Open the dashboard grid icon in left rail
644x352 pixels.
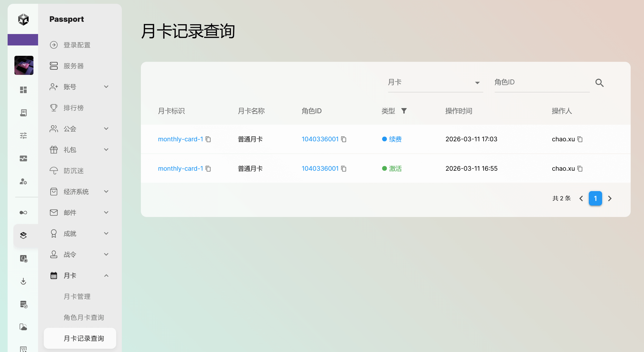tap(23, 90)
